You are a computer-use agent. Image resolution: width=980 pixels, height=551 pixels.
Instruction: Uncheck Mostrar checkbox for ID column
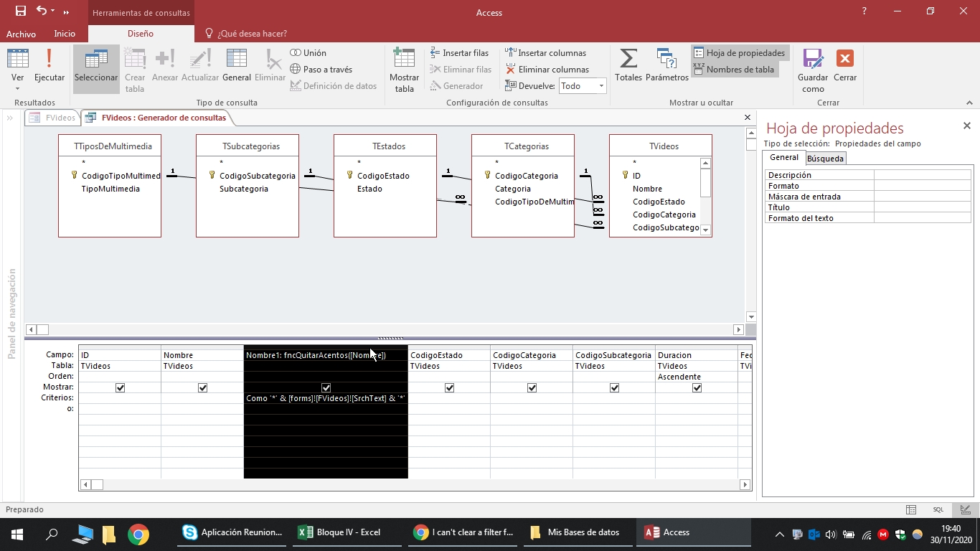(x=120, y=387)
